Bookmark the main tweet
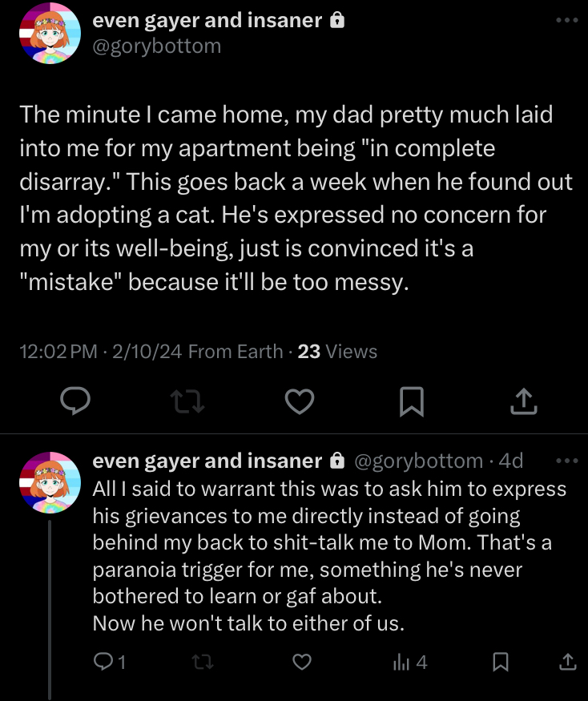Image resolution: width=588 pixels, height=701 pixels. pyautogui.click(x=412, y=401)
